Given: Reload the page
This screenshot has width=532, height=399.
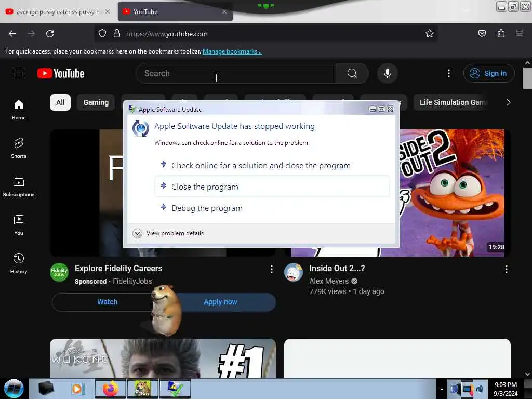Looking at the screenshot, I should [x=50, y=34].
